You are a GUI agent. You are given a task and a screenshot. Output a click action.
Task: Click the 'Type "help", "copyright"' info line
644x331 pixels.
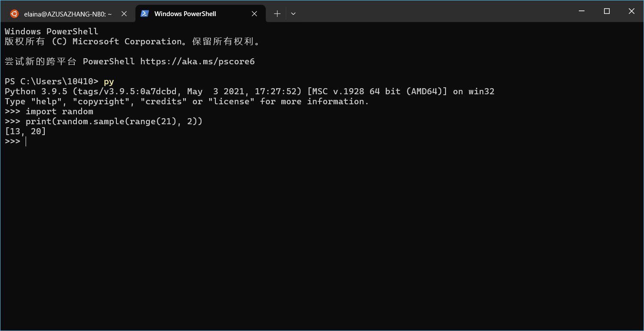[187, 102]
